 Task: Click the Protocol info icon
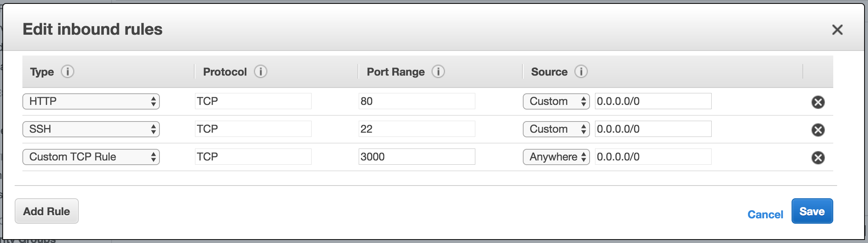click(x=261, y=72)
